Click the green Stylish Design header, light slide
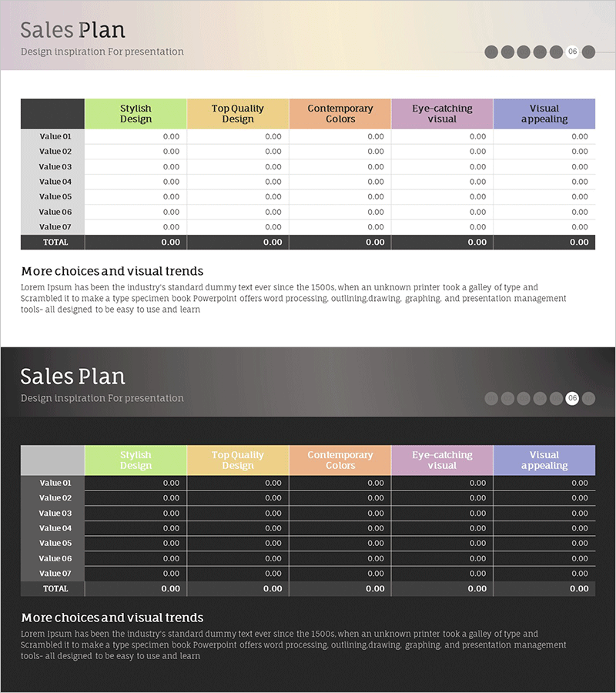Viewport: 616px width, 693px height. [136, 114]
